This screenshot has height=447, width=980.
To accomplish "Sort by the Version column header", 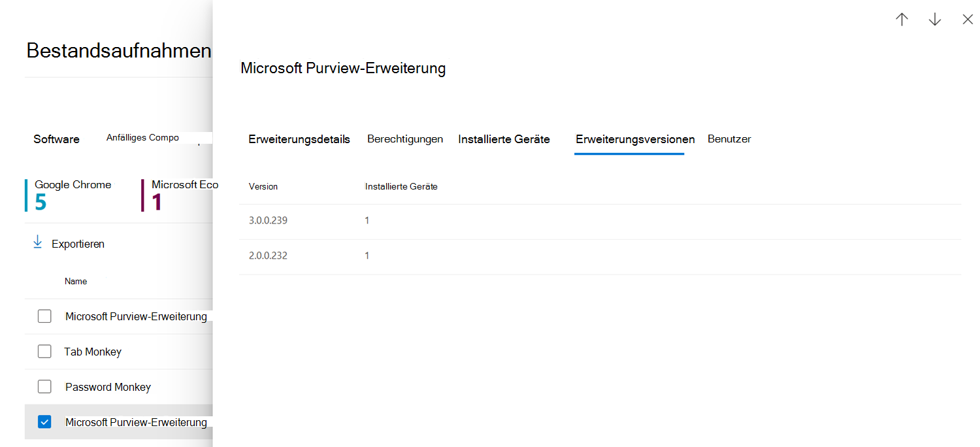I will click(263, 187).
